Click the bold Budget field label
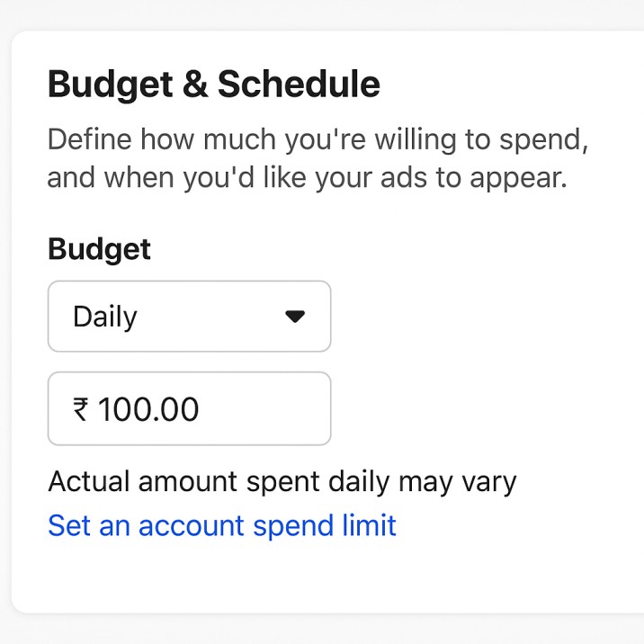Image resolution: width=644 pixels, height=644 pixels. pyautogui.click(x=99, y=249)
